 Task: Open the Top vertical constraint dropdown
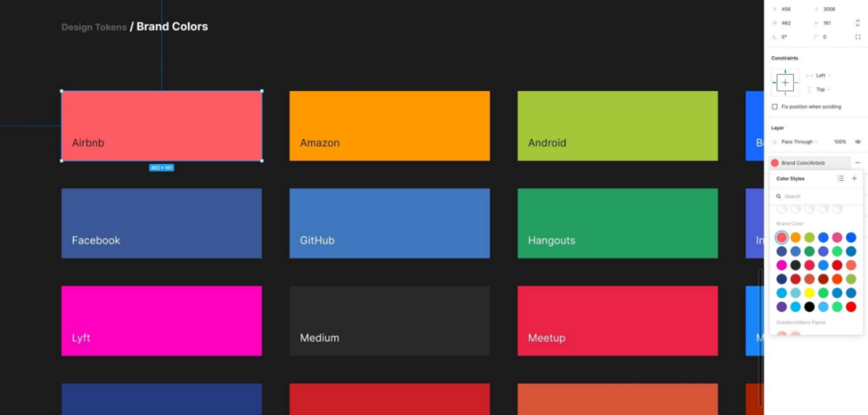[x=823, y=89]
